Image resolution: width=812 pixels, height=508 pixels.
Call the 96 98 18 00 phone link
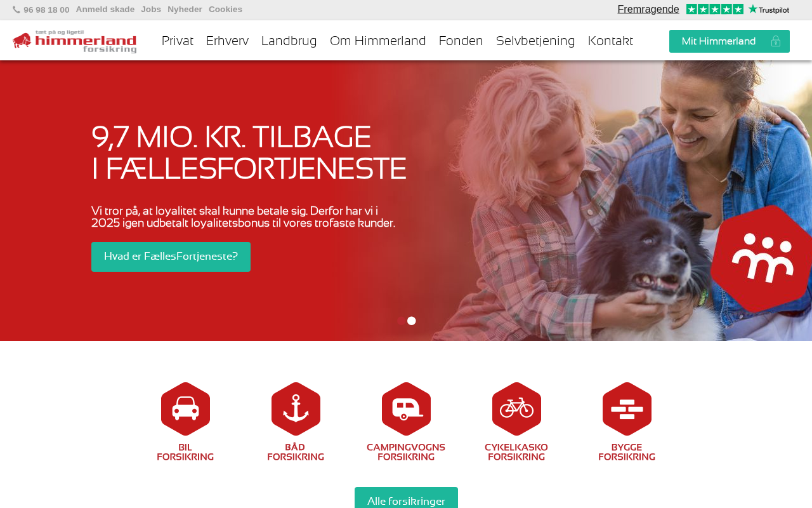pyautogui.click(x=41, y=10)
